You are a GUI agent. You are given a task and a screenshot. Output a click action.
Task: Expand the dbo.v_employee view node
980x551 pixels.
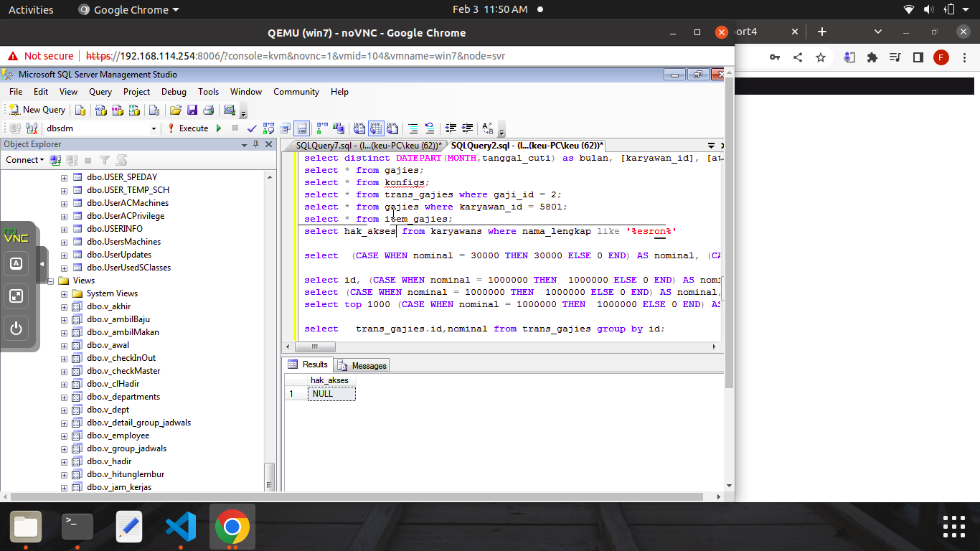[65, 435]
